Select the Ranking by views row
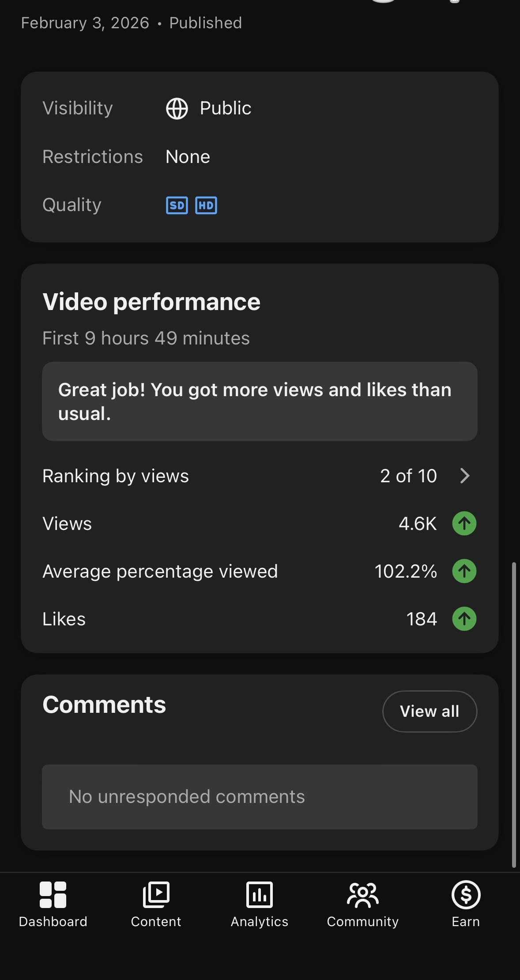 click(x=260, y=476)
